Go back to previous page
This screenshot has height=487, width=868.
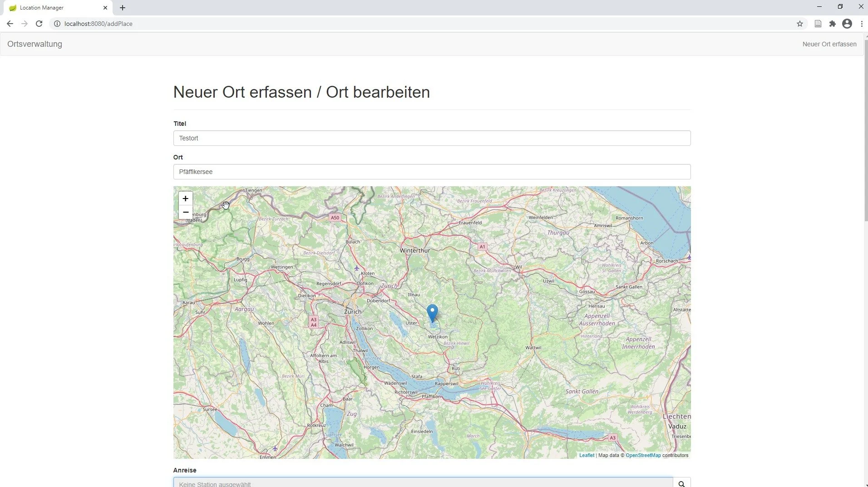10,24
